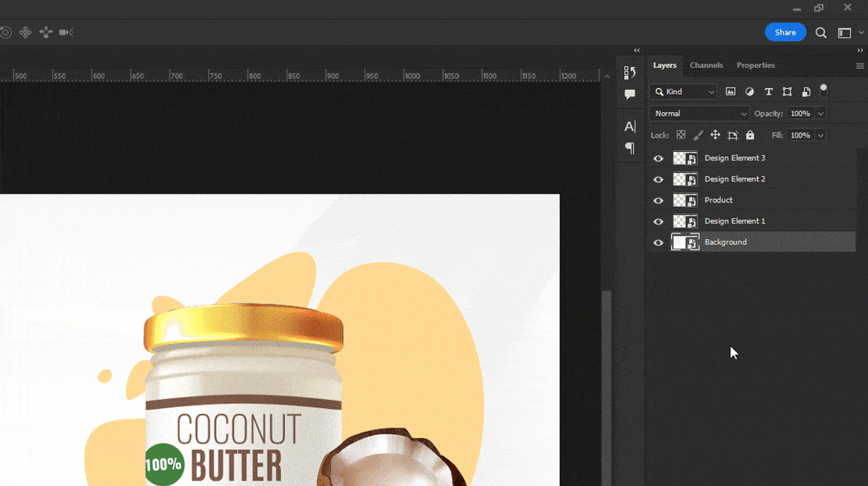Click the search magnifier icon
868x486 pixels.
tap(821, 32)
